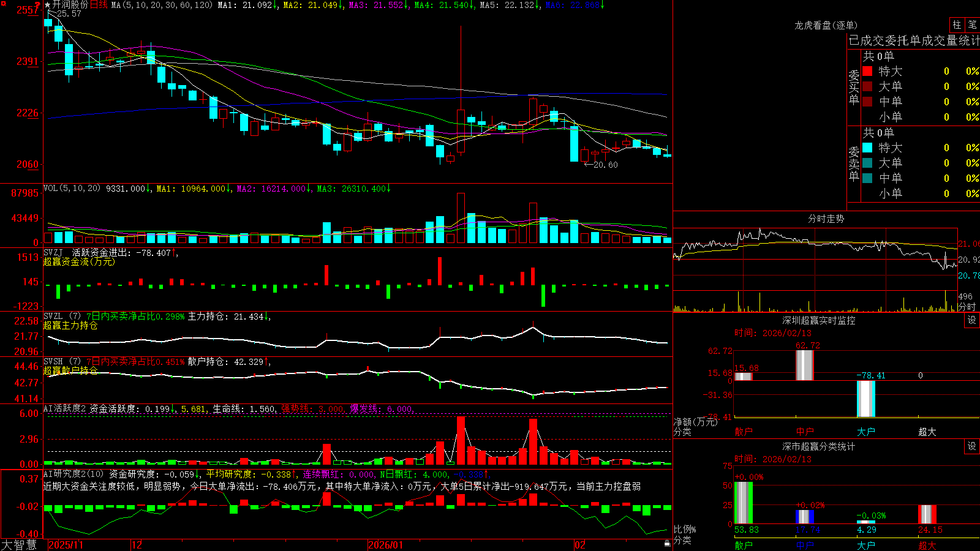Click the green 散户 53.83 bar in 分类统计
Viewport: 980px width, 551px height.
743,503
